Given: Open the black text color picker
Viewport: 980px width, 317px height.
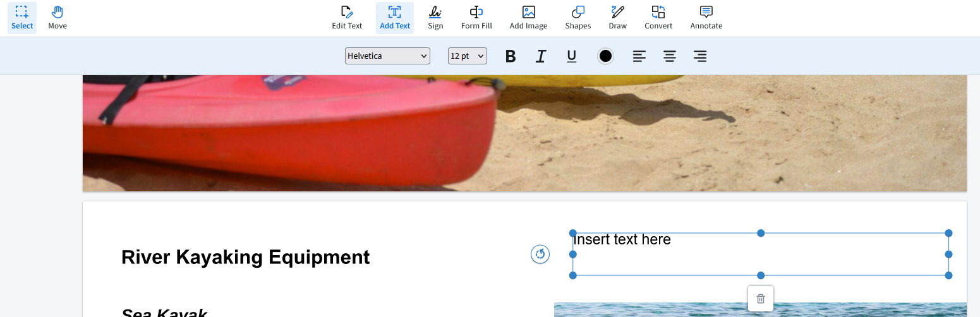Looking at the screenshot, I should pyautogui.click(x=605, y=56).
